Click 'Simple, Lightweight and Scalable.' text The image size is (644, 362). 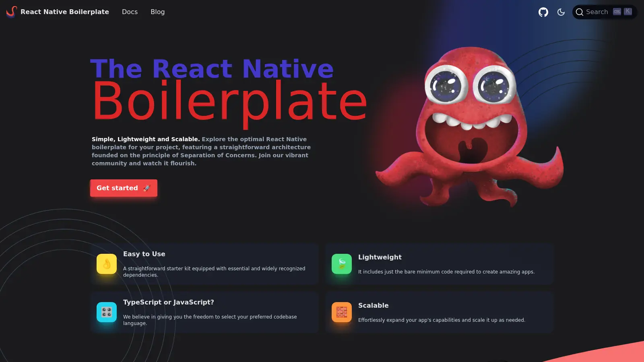pyautogui.click(x=146, y=139)
